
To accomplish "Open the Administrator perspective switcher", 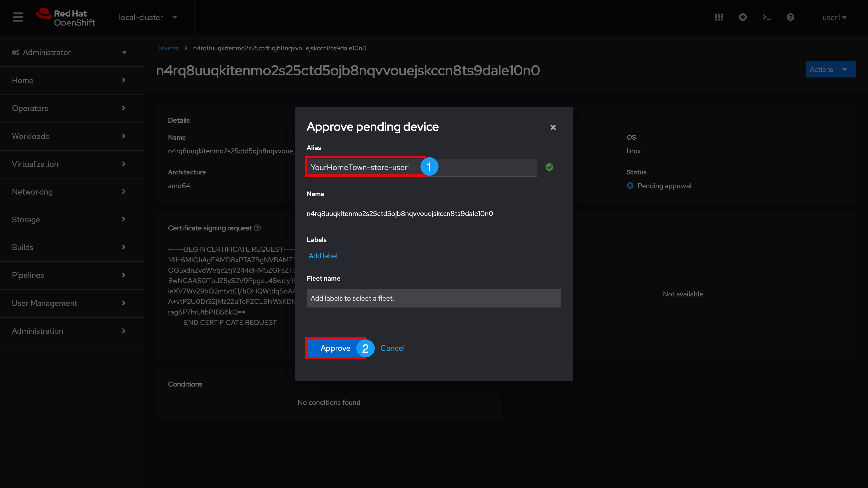I will tap(70, 52).
